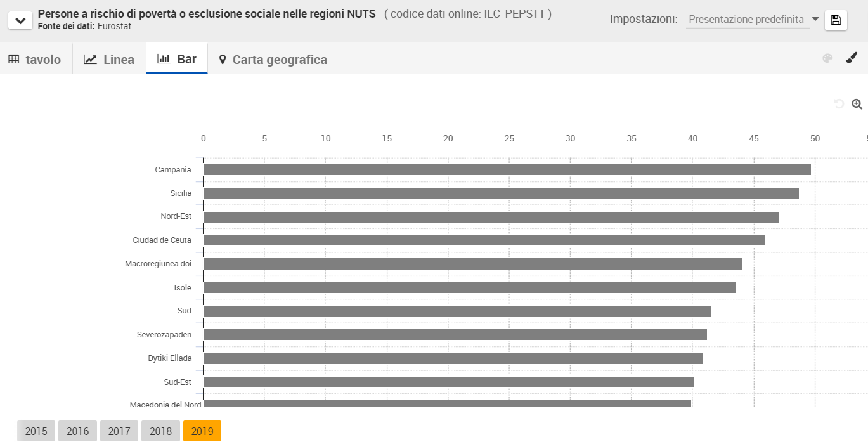Open the Carta geografica map tab
Image resolution: width=868 pixels, height=442 pixels.
(273, 60)
